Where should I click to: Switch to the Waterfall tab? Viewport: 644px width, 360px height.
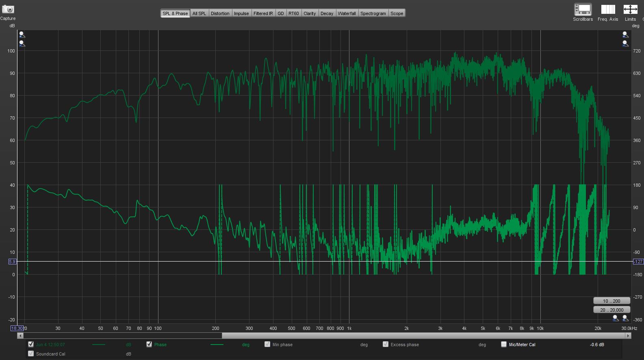point(347,13)
